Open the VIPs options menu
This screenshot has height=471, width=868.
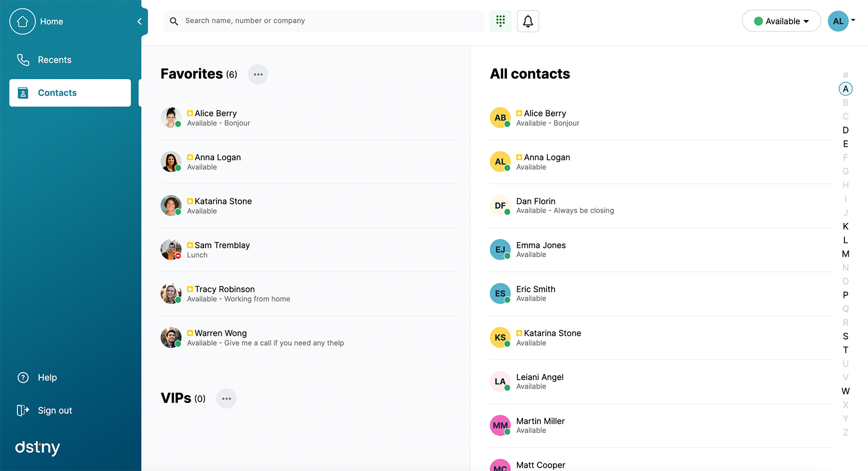click(226, 398)
